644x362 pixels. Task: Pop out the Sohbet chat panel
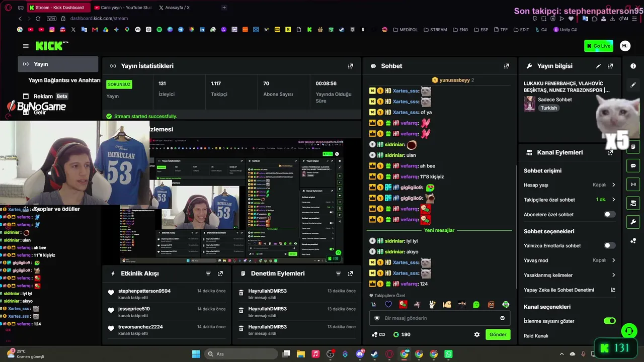507,66
